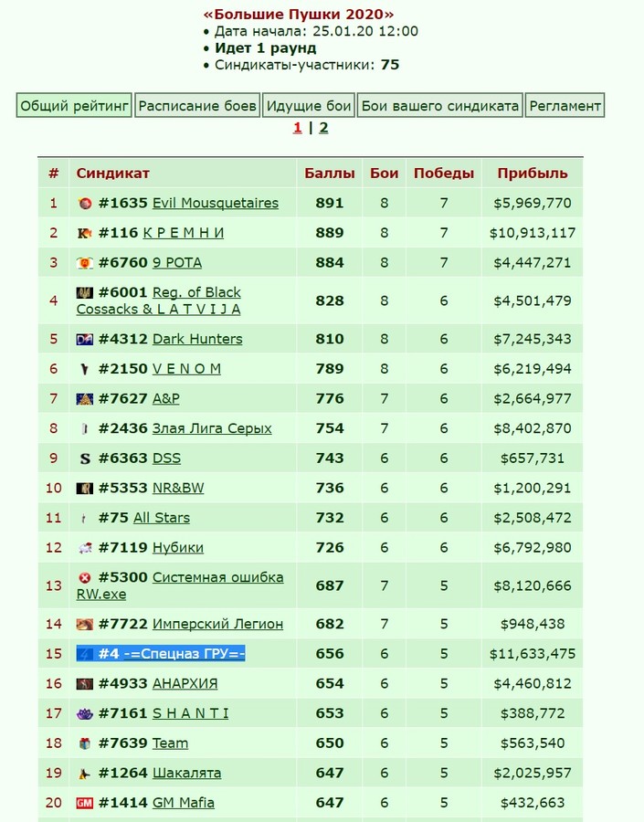Click the Evil Mousquetaires syndicate emblem icon

pos(84,204)
